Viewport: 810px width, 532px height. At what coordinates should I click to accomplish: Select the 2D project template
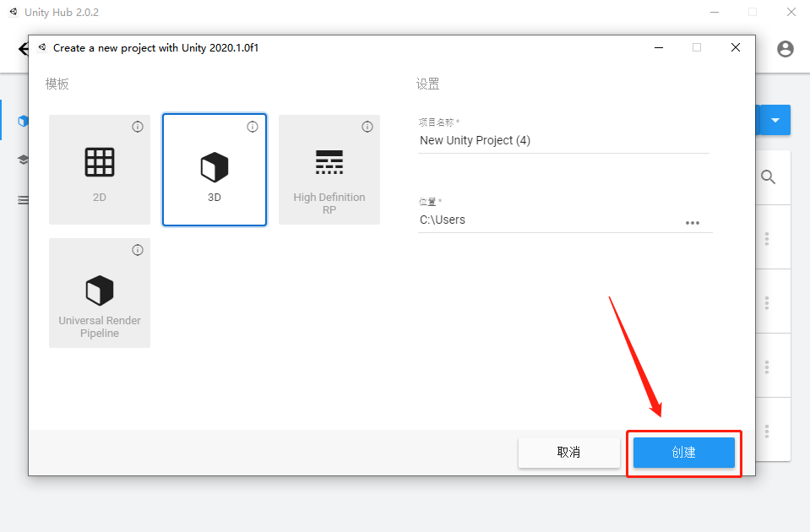[100, 170]
